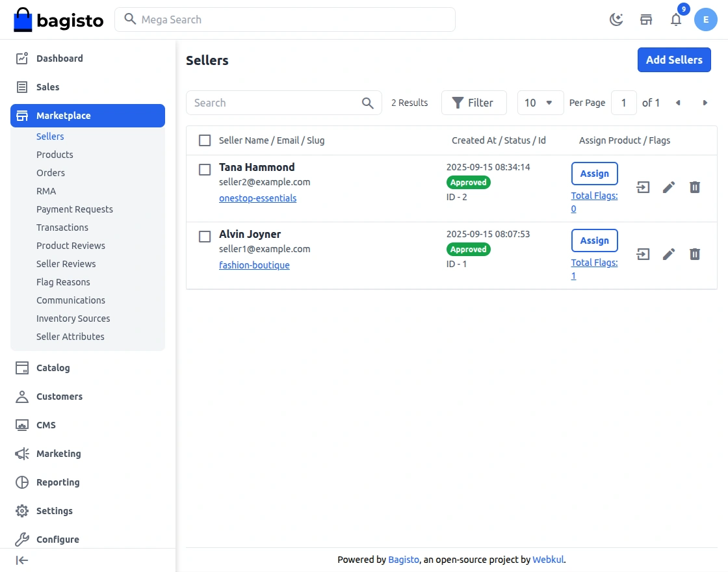
Task: Click login-as-seller icon for Tana Hammond
Action: [643, 188]
